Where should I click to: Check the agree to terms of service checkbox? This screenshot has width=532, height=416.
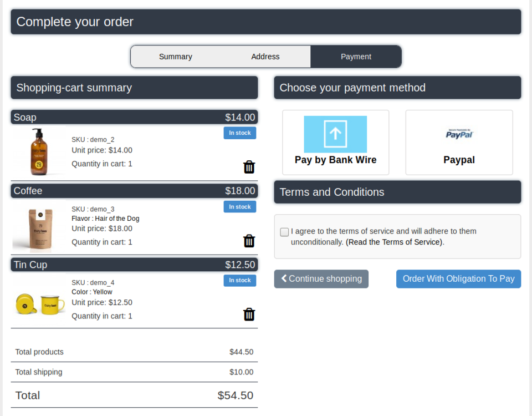click(x=284, y=232)
